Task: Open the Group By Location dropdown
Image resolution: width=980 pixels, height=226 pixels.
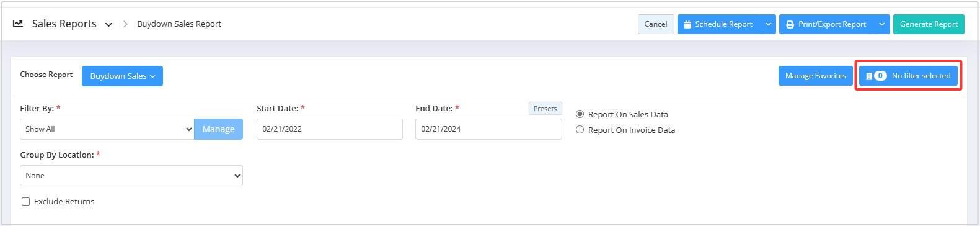Action: coord(131,176)
